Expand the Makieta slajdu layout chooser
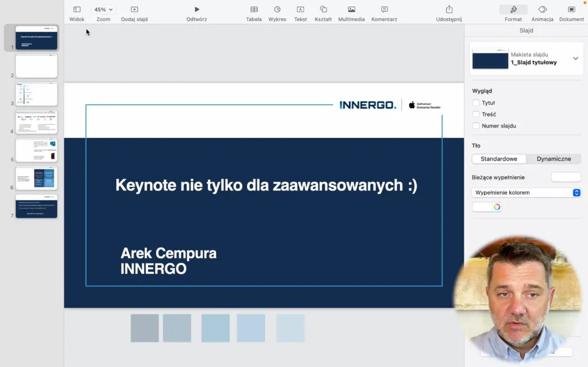Image resolution: width=588 pixels, height=367 pixels. click(x=575, y=59)
